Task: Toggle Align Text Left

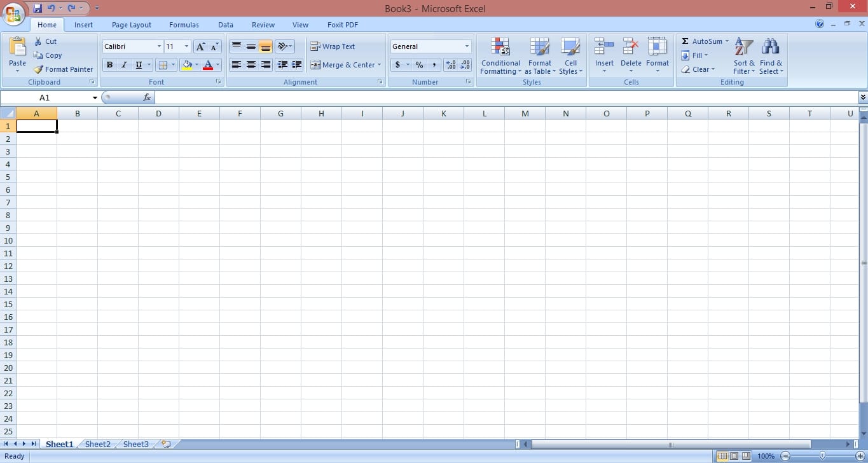Action: pyautogui.click(x=237, y=65)
